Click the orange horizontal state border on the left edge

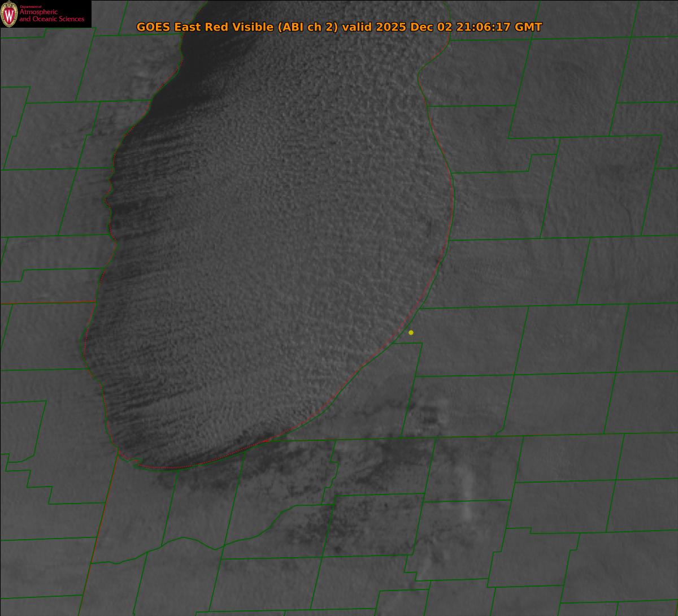click(45, 303)
